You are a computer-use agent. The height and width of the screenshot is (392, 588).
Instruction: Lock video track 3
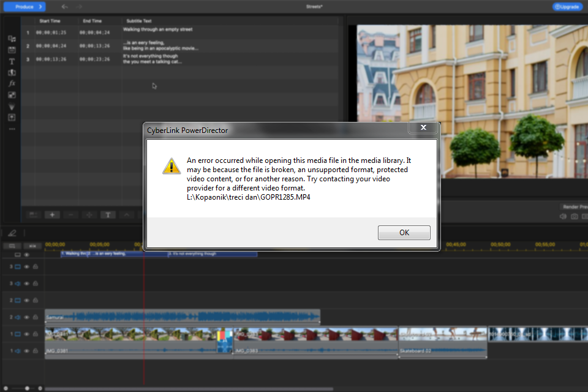tap(36, 266)
